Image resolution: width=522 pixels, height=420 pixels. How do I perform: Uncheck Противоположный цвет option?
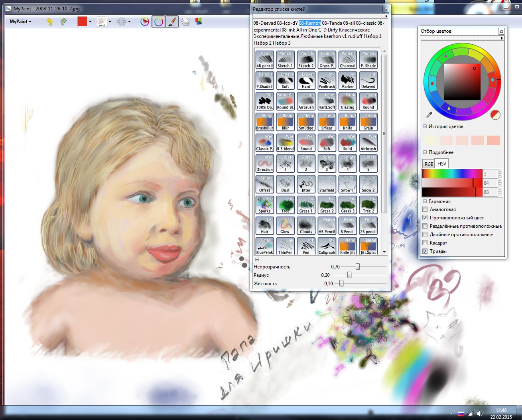(425, 218)
